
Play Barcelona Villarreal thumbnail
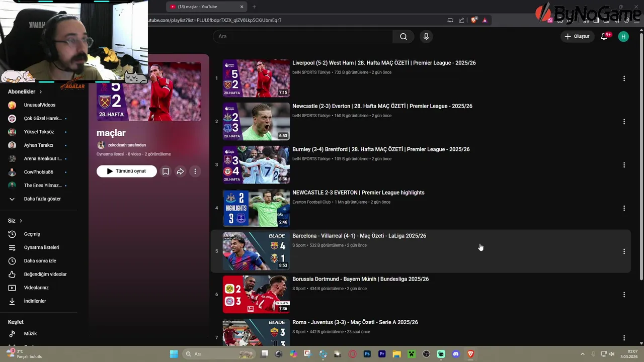click(x=256, y=251)
